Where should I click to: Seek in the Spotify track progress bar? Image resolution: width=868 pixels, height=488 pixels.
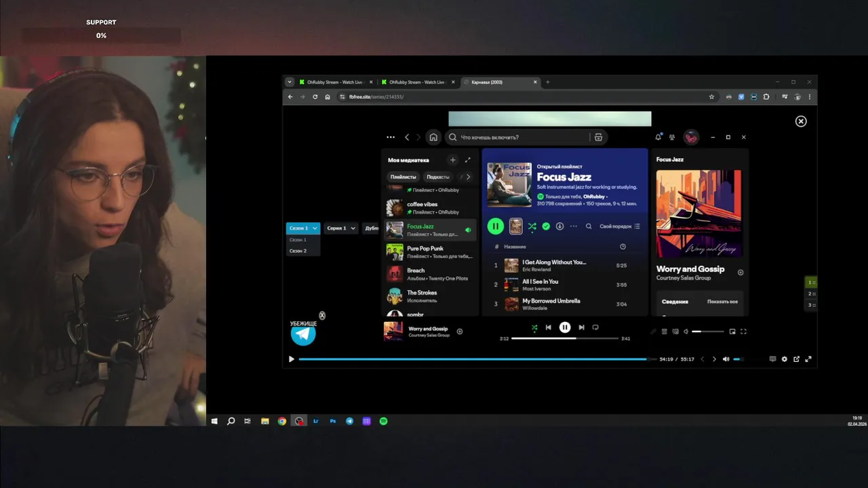[564, 338]
